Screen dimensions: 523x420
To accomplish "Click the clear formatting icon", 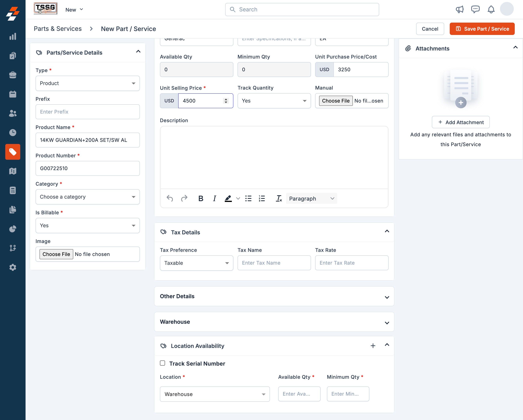I will 279,199.
